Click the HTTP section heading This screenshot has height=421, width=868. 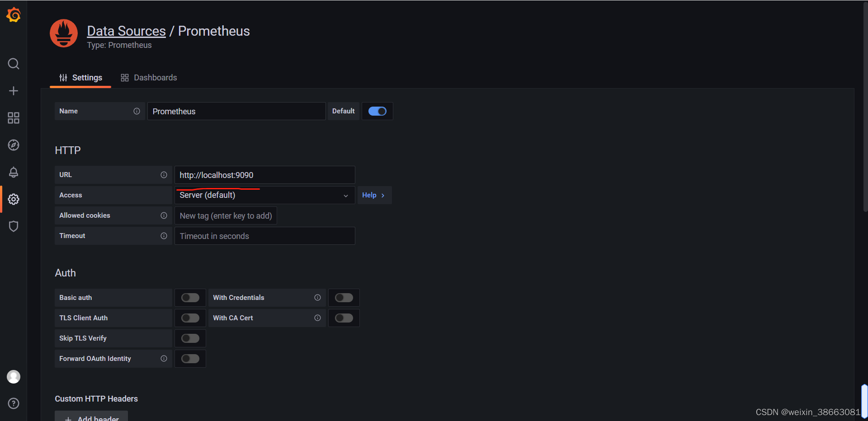pos(68,150)
